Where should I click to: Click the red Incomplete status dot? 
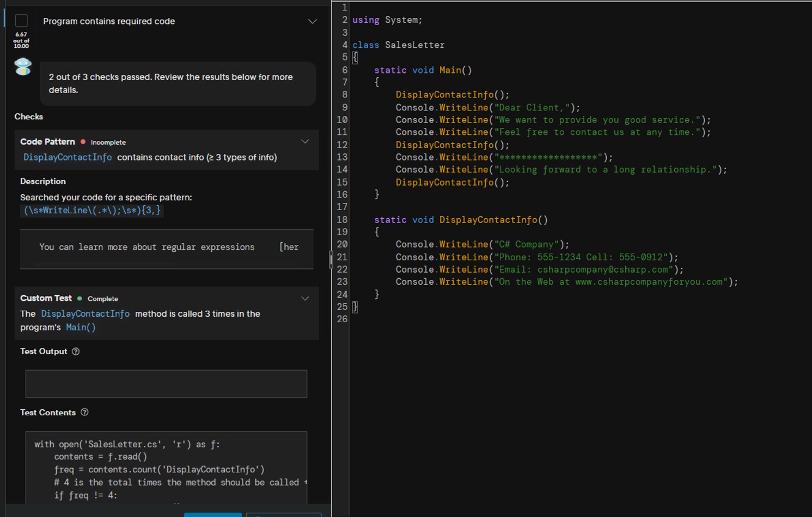tap(83, 142)
